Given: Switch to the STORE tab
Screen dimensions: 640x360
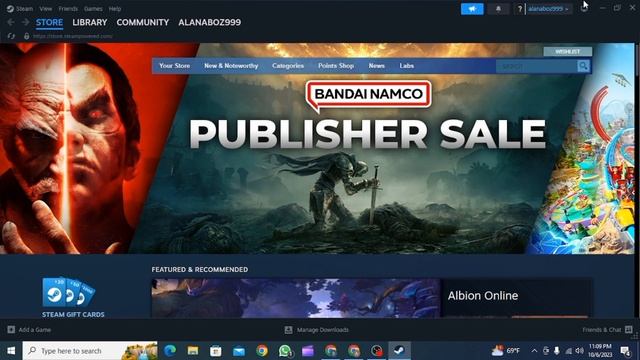Looking at the screenshot, I should pyautogui.click(x=49, y=22).
